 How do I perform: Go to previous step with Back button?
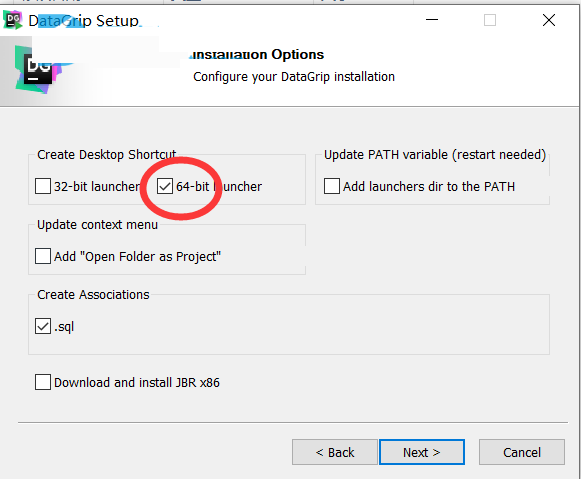click(x=335, y=452)
